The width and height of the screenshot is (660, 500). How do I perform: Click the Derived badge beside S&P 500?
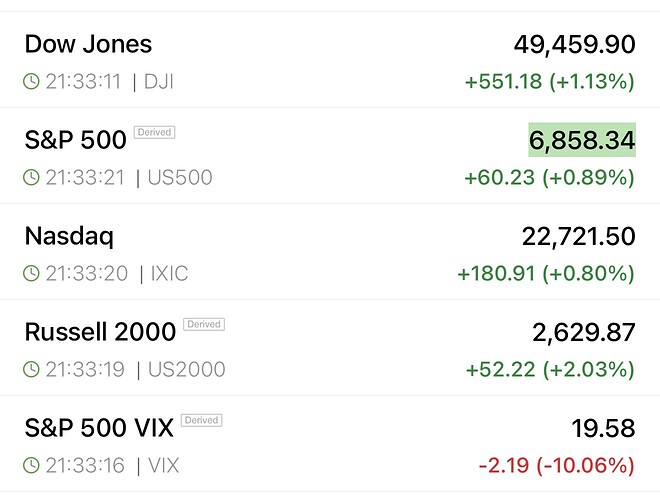click(153, 133)
